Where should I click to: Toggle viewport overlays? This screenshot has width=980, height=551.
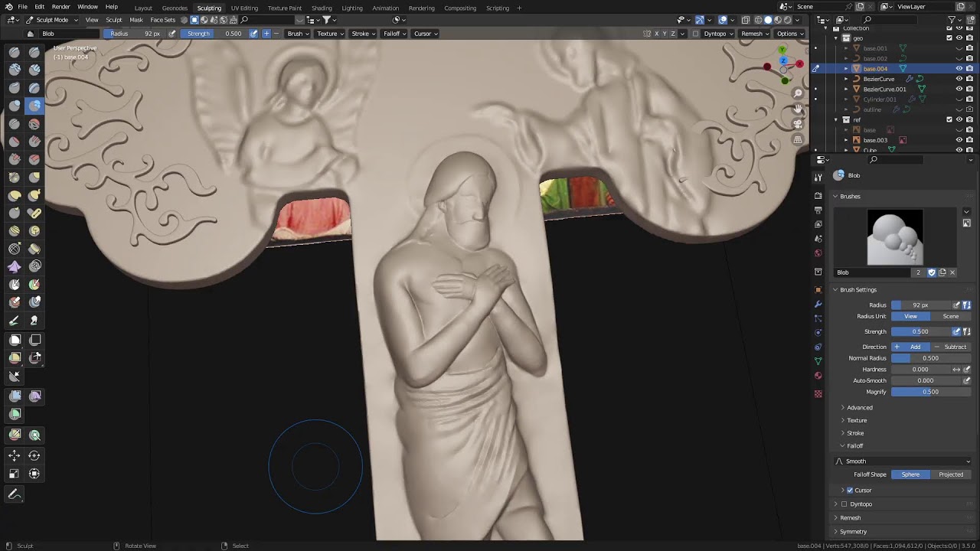pyautogui.click(x=723, y=20)
